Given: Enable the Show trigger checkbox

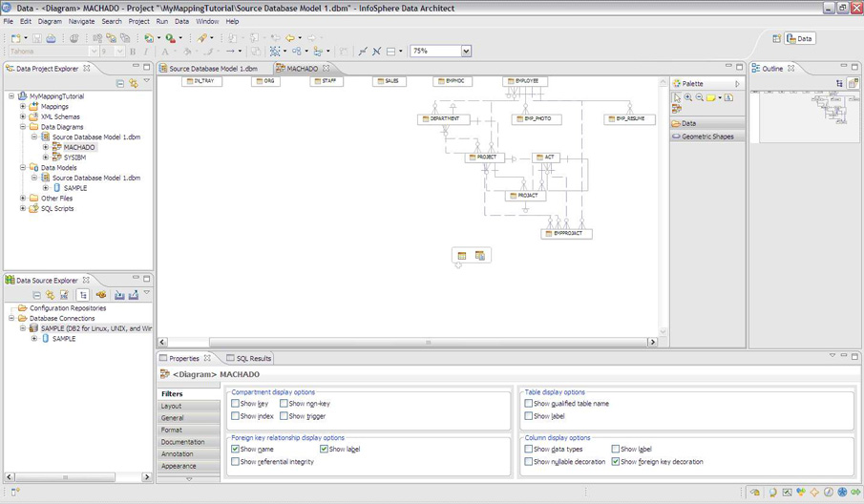Looking at the screenshot, I should tap(284, 416).
